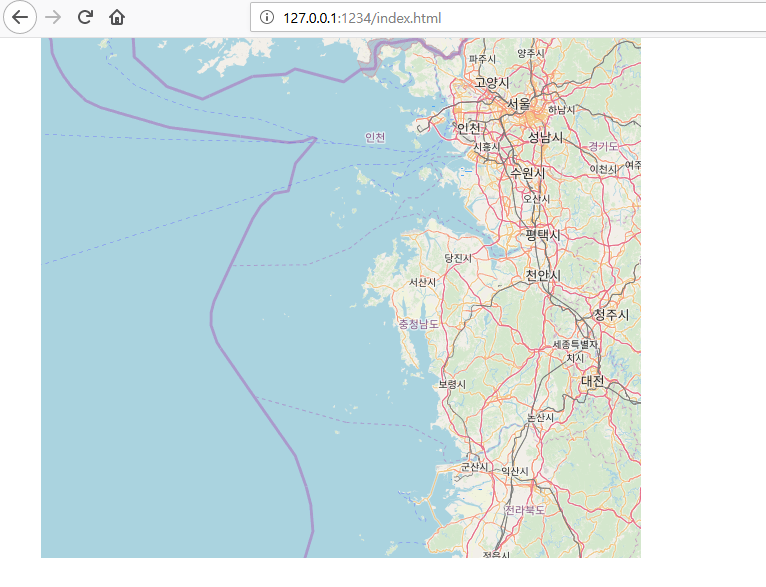Click the 하남시 label
Screen dimensions: 766x587
coord(561,110)
